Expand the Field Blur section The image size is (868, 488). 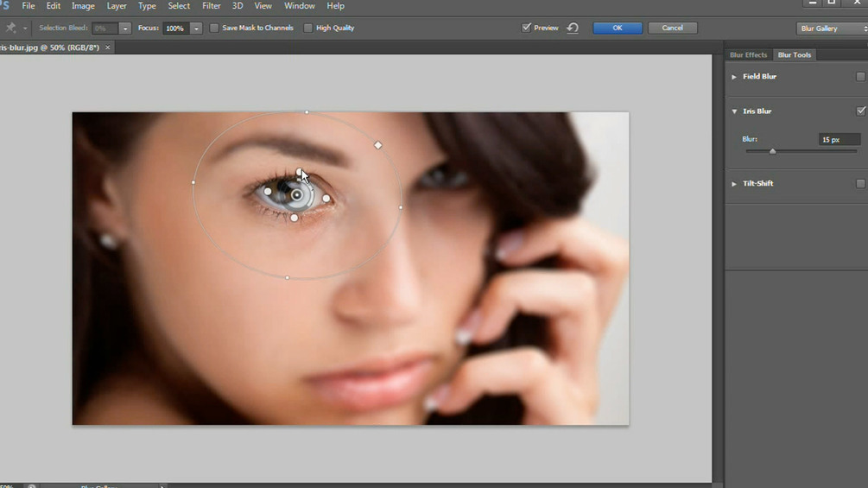(734, 77)
